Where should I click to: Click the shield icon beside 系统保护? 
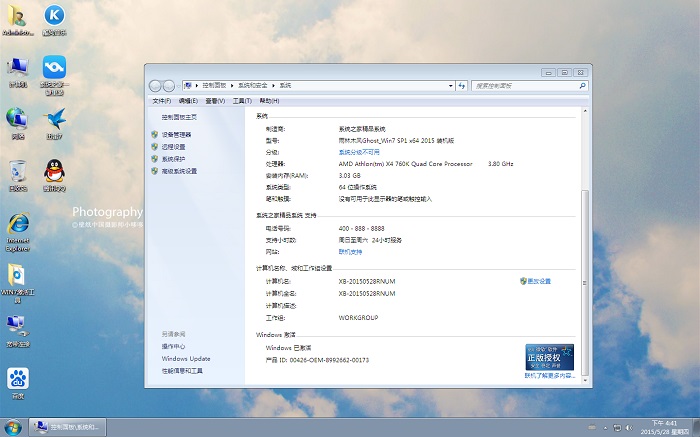point(155,158)
